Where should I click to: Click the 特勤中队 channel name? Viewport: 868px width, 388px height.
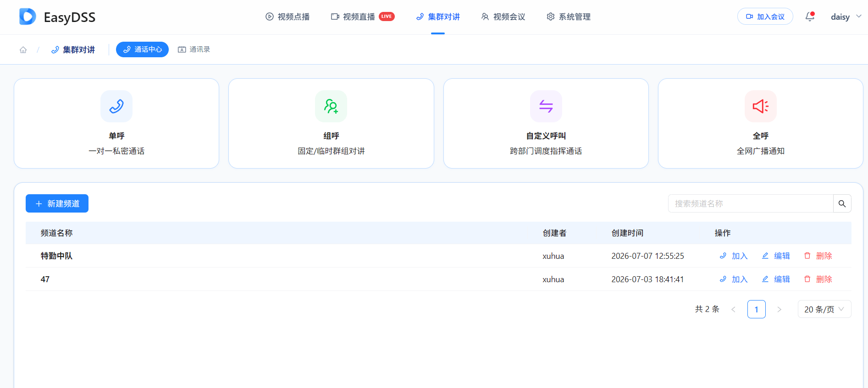coord(56,256)
